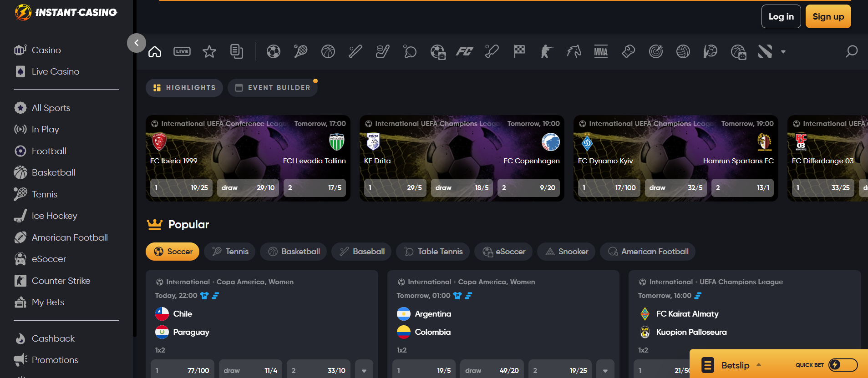This screenshot has width=868, height=378.
Task: Select the horse racing icon
Action: [574, 52]
